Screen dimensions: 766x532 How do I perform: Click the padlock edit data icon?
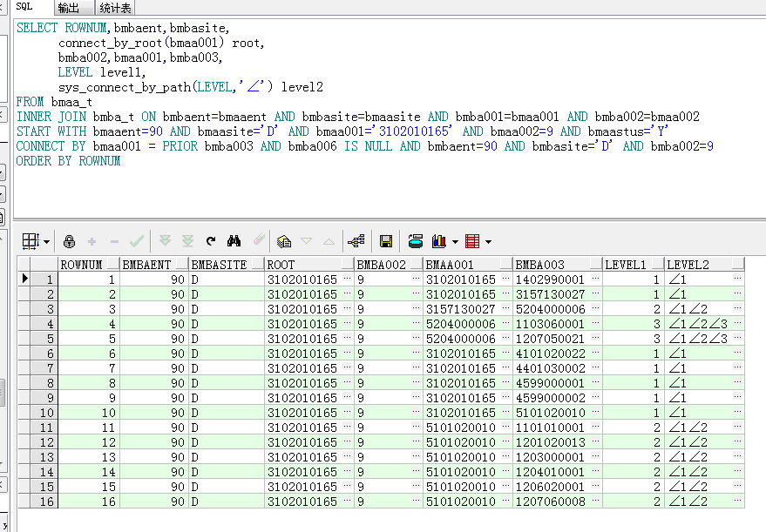70,241
